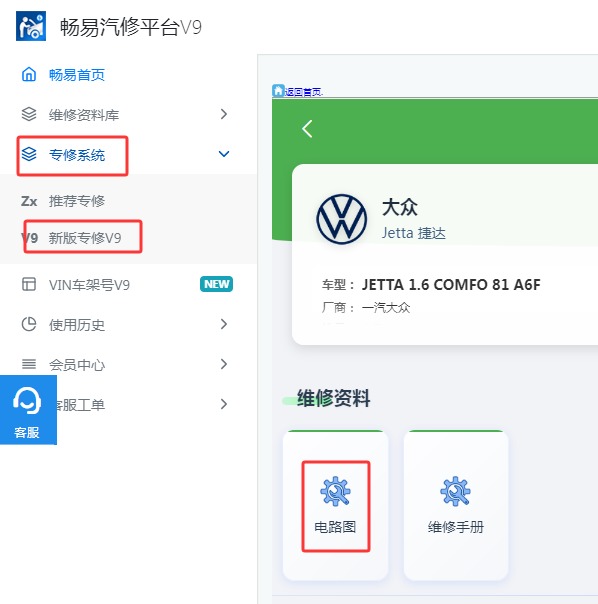Screen dimensions: 598x604
Task: Expand the 使用历史 chevron arrow
Action: (224, 324)
